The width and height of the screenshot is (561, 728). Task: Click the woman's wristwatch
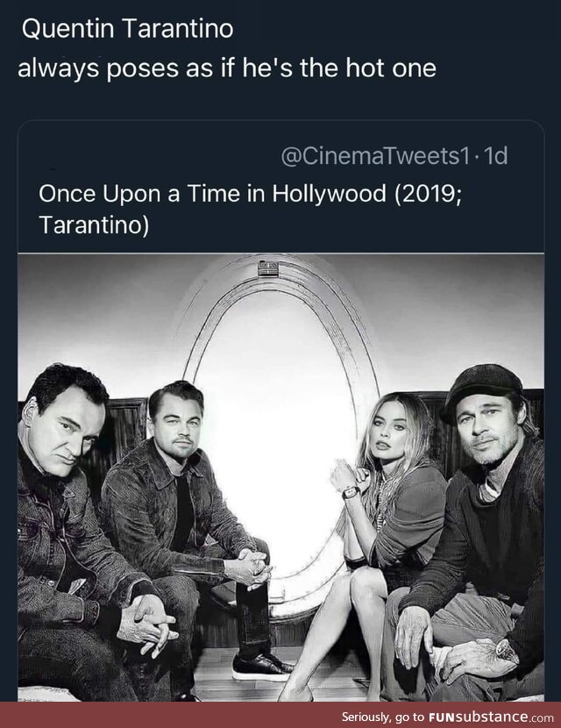(x=350, y=492)
